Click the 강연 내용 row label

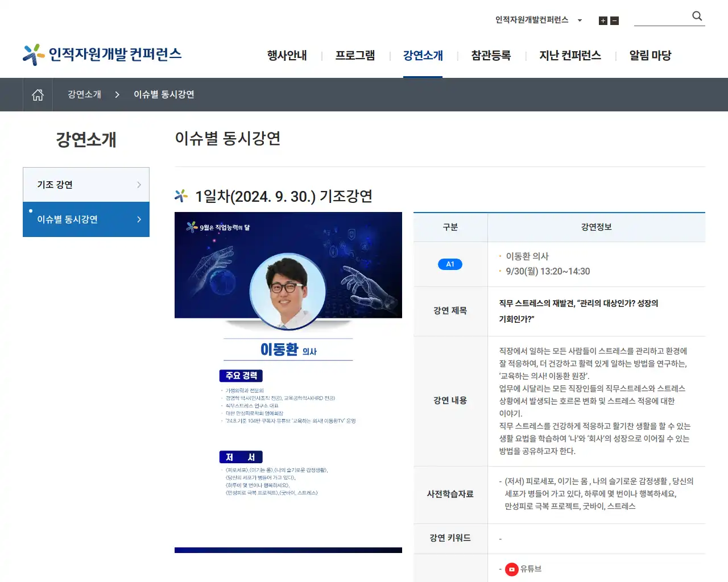(450, 401)
